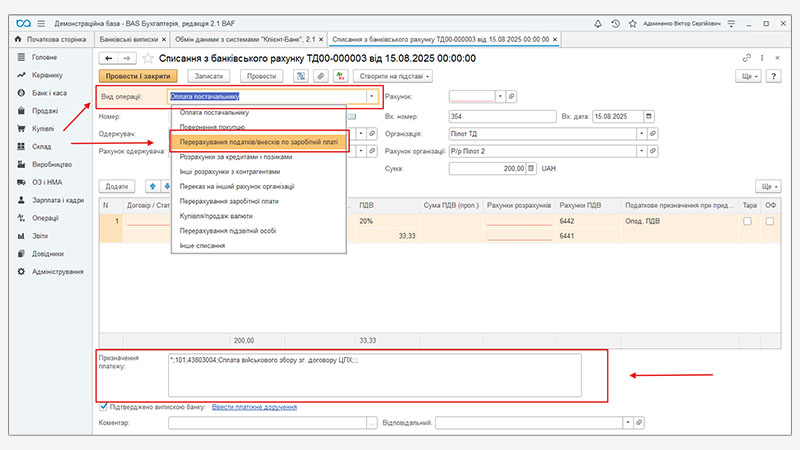
Task: Open Зарплата і кадри section in sidebar
Action: point(59,200)
